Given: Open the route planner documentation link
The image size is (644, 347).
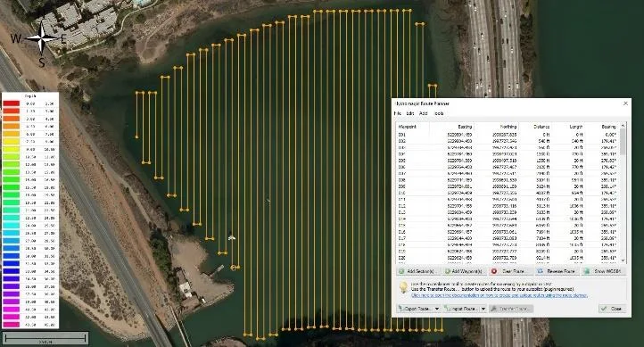Looking at the screenshot, I should point(499,295).
